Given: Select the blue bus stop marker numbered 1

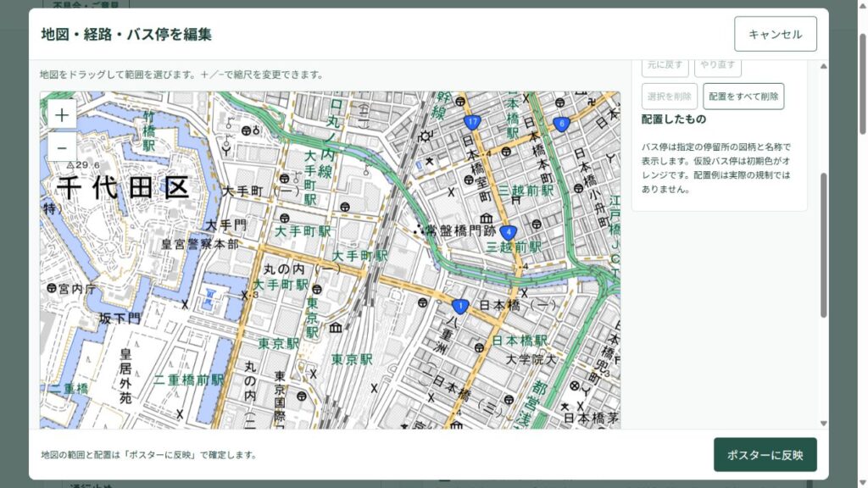Looking at the screenshot, I should (460, 306).
